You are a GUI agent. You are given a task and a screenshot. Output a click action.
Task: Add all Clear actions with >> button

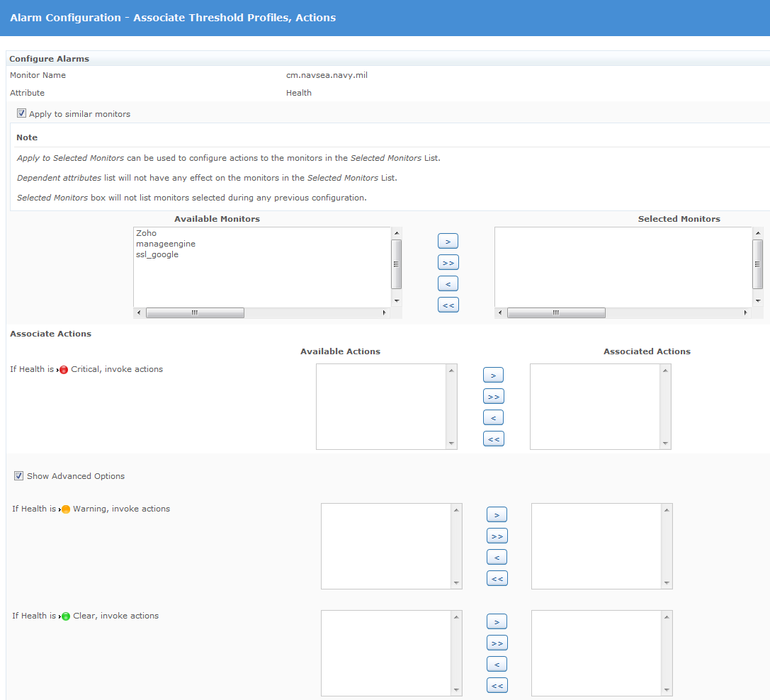click(x=497, y=643)
